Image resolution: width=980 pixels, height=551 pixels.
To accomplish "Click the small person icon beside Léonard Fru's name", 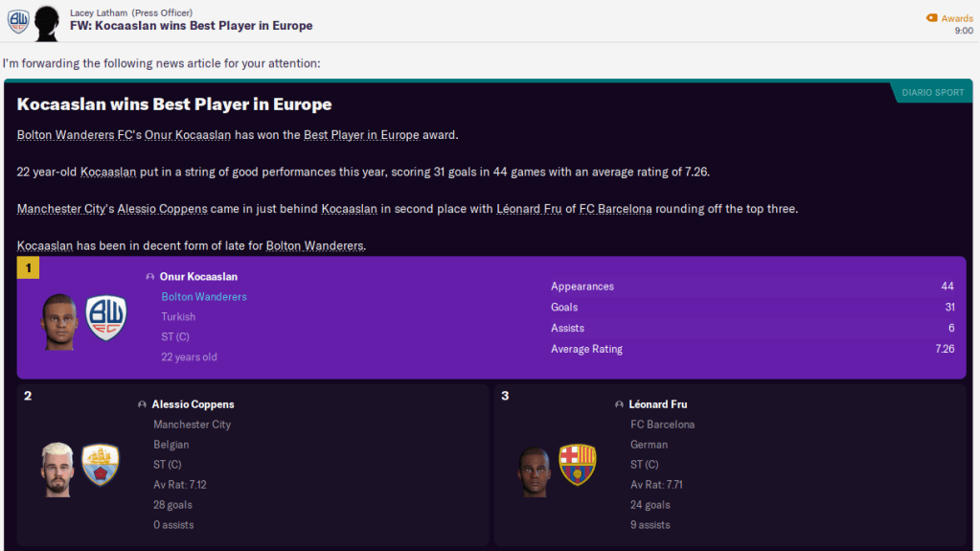I will (620, 404).
